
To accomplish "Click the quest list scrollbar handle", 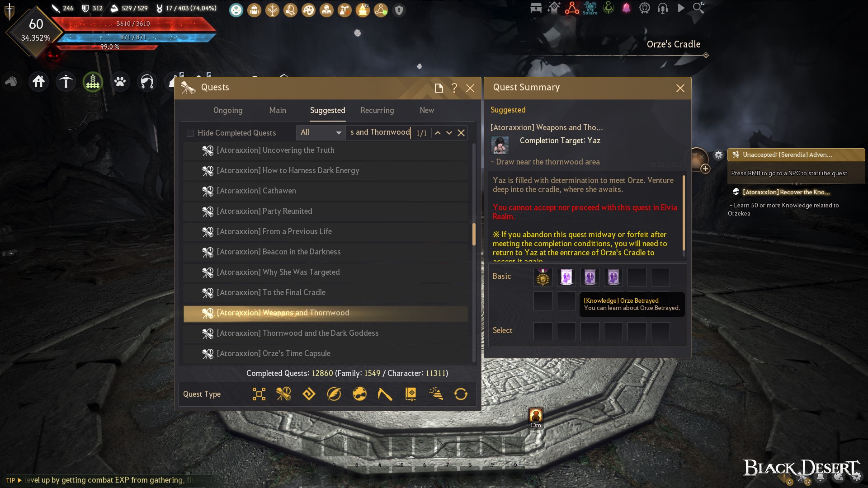I will [x=474, y=234].
